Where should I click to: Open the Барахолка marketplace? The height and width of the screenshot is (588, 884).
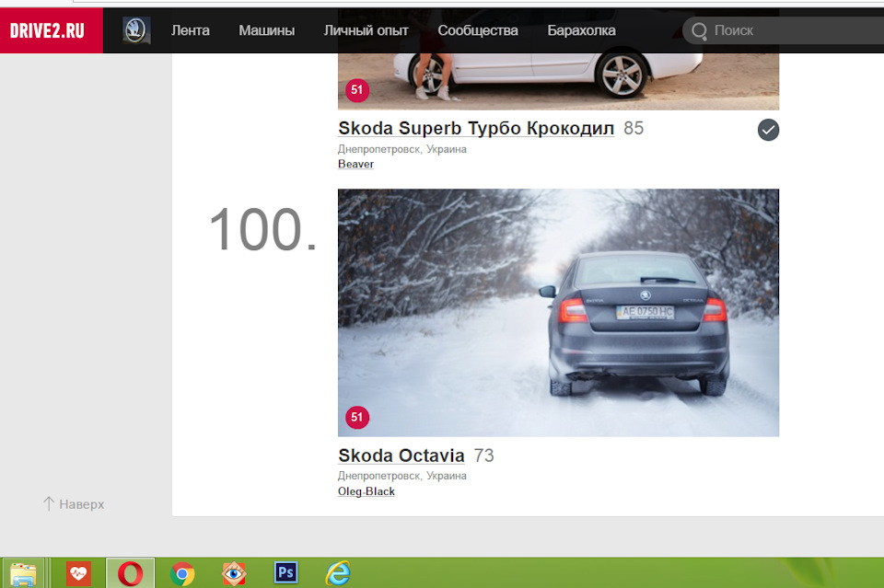point(581,30)
